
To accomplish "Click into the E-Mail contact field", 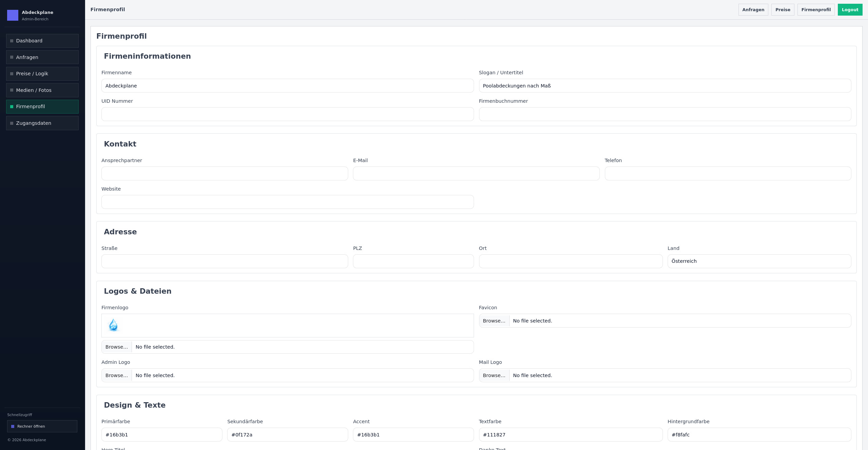I will pos(476,174).
